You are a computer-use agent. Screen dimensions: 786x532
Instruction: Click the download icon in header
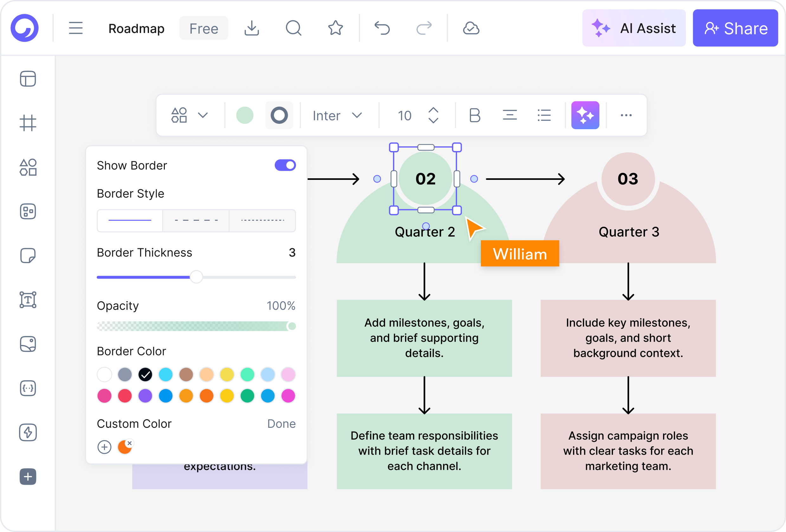252,28
